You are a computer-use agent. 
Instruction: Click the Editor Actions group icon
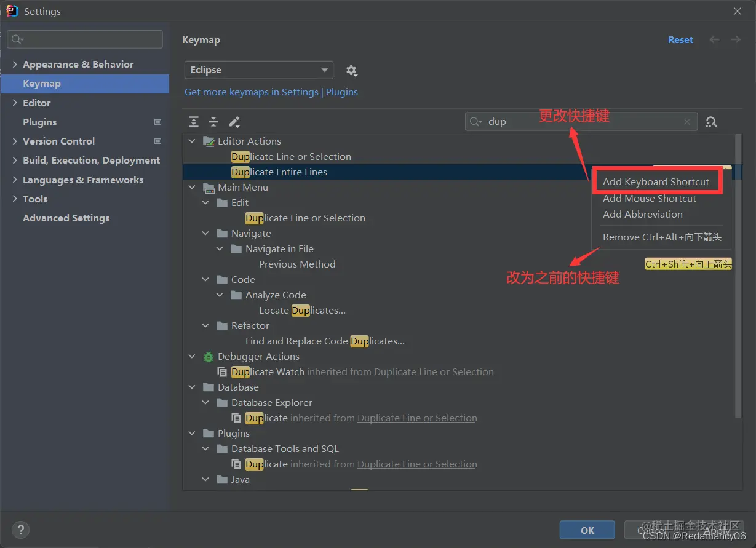pyautogui.click(x=209, y=141)
